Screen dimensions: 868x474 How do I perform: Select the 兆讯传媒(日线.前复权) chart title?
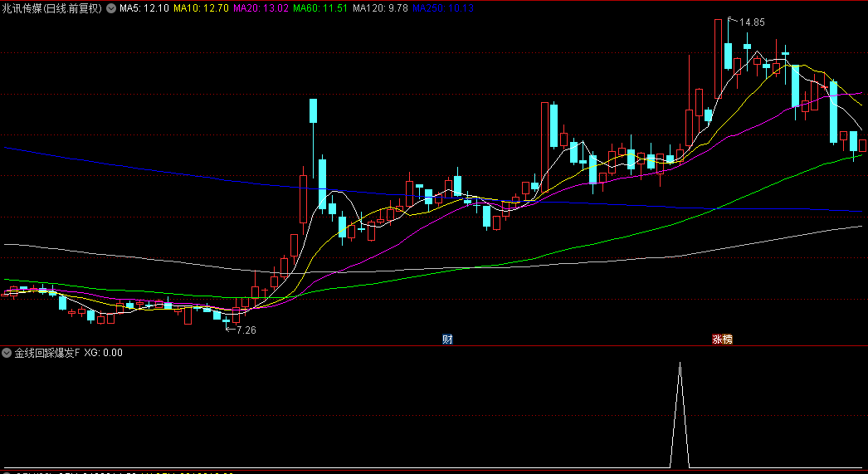(x=52, y=8)
